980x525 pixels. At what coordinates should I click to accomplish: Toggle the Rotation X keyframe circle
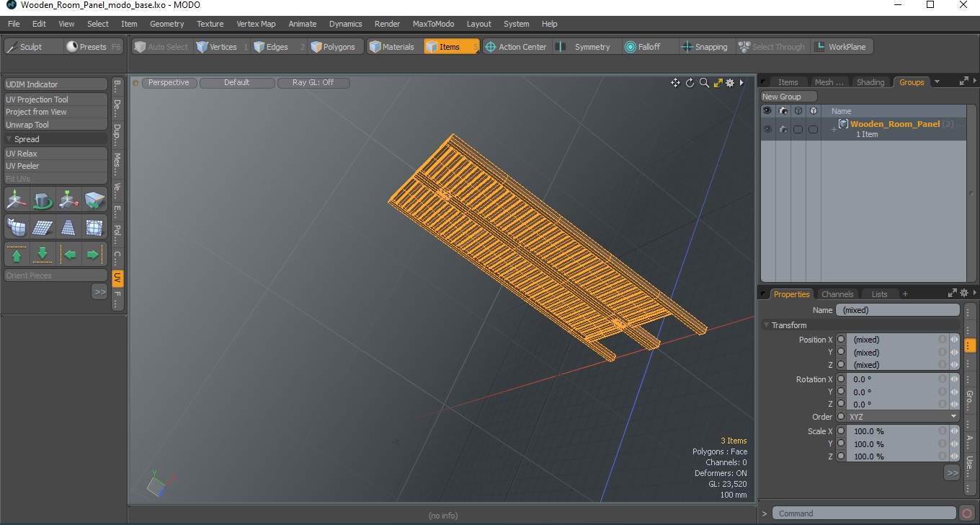(841, 379)
